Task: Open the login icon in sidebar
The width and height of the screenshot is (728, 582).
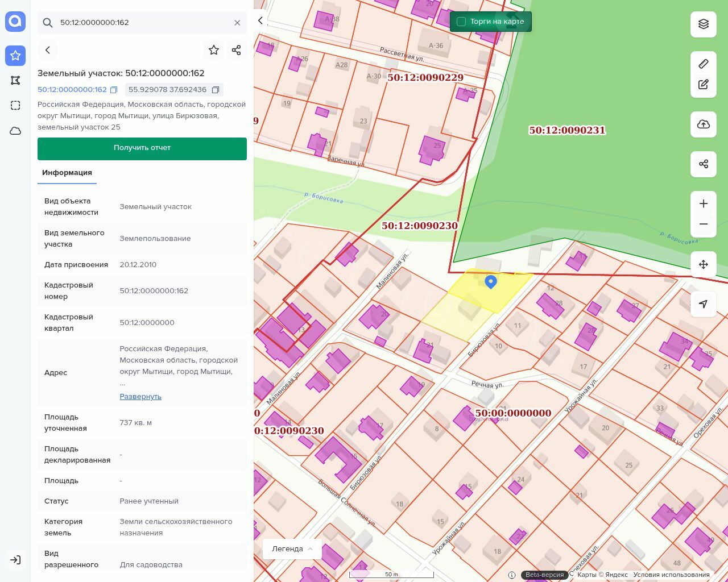Action: [x=15, y=560]
